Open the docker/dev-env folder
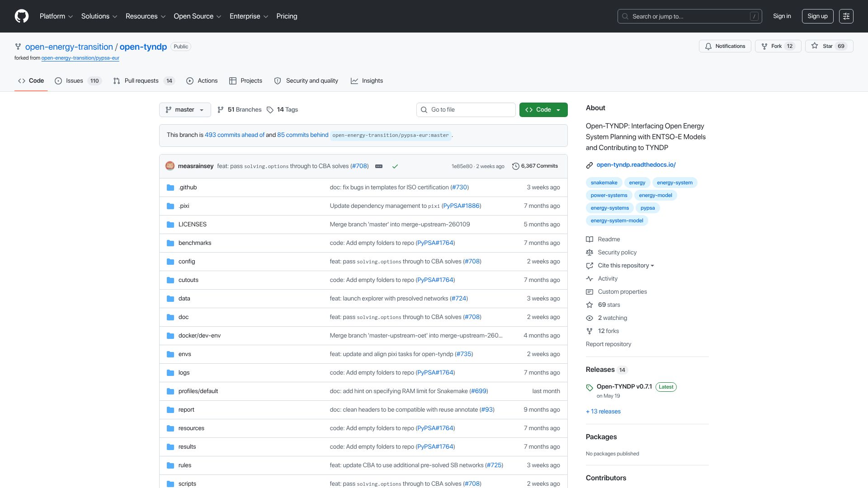Viewport: 868px width, 488px height. pyautogui.click(x=199, y=336)
